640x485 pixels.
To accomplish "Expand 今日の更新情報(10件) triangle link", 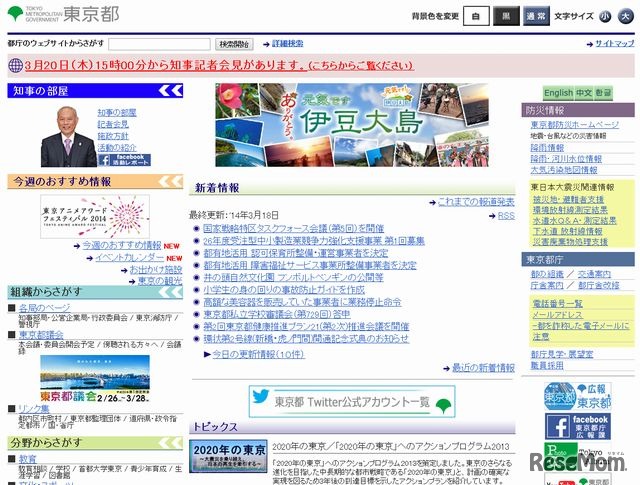I will click(258, 354).
